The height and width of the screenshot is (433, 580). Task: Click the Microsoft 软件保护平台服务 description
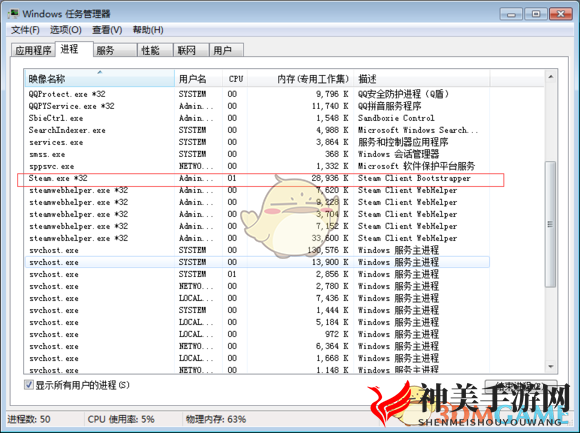click(416, 166)
